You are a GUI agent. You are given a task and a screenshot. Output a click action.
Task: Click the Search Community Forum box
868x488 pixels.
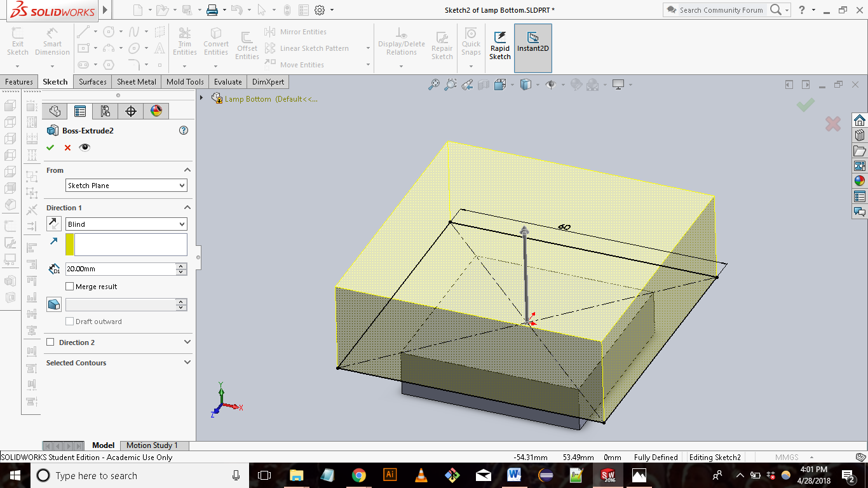[x=721, y=10]
